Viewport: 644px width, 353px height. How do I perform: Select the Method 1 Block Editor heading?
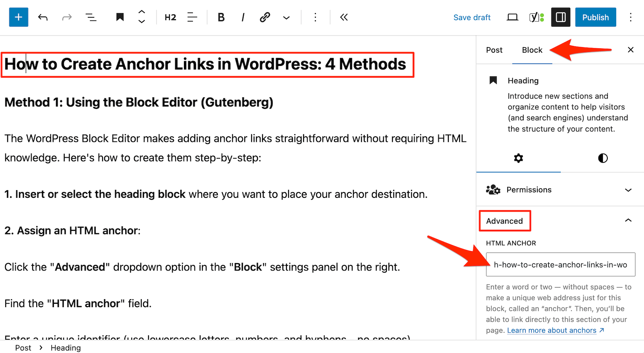139,103
